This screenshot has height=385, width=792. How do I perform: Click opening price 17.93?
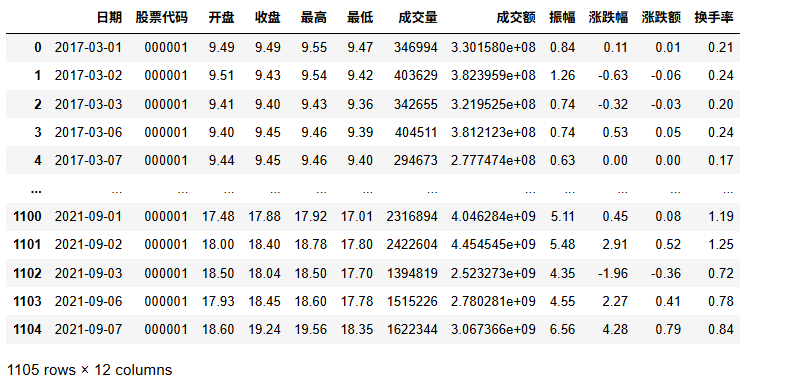click(x=218, y=301)
